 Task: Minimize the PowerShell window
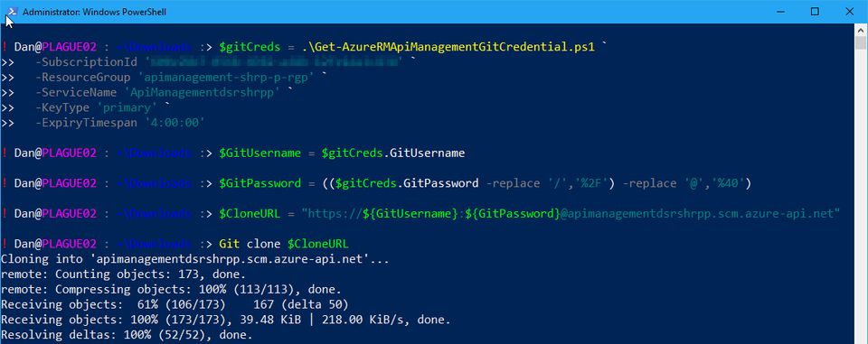[x=781, y=11]
